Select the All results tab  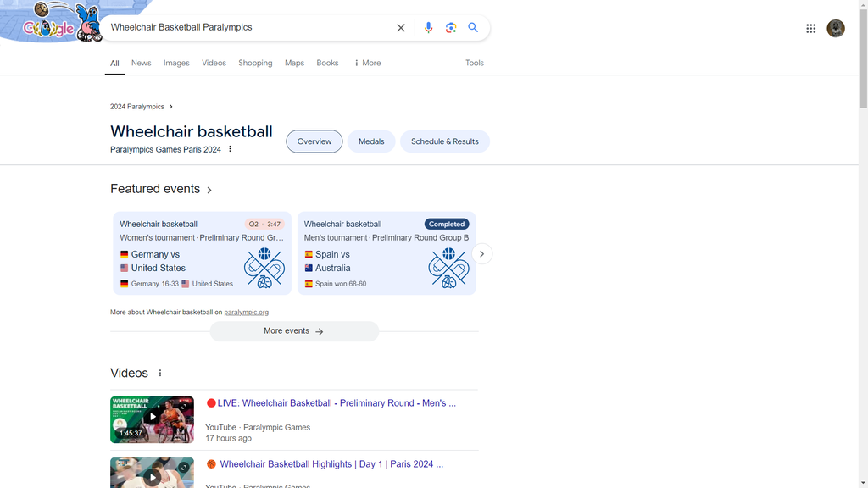point(114,63)
